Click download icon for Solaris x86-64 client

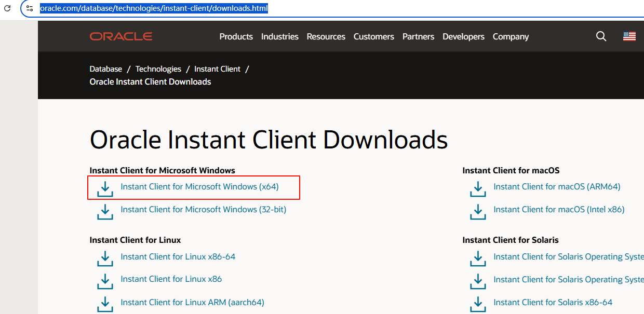[478, 304]
